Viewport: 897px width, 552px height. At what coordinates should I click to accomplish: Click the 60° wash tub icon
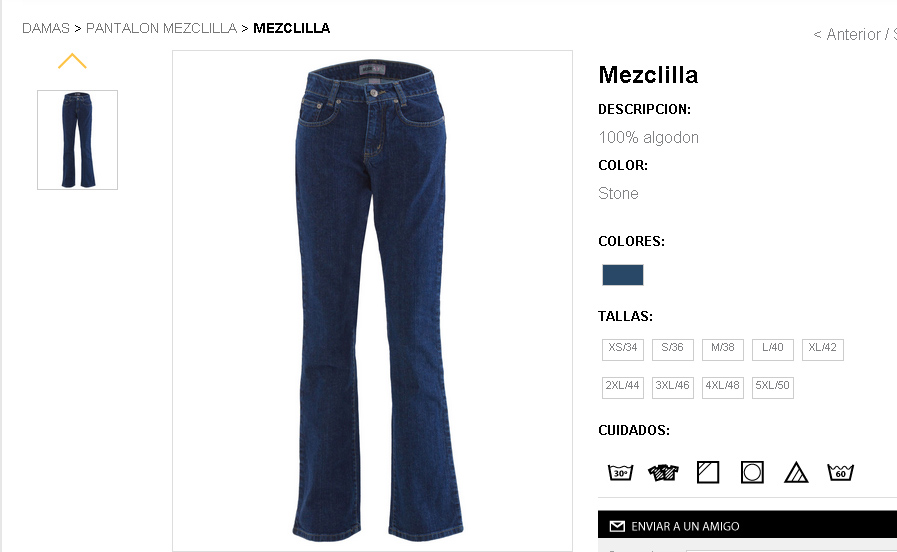tap(840, 472)
